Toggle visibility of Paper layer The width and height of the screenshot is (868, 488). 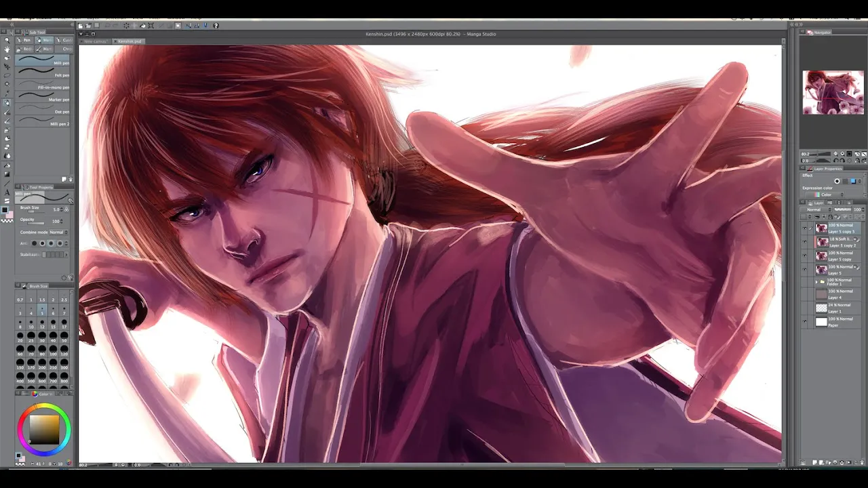[x=804, y=322]
